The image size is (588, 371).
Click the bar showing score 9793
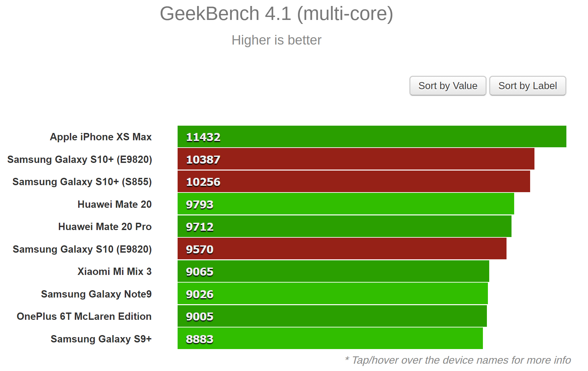pyautogui.click(x=346, y=204)
